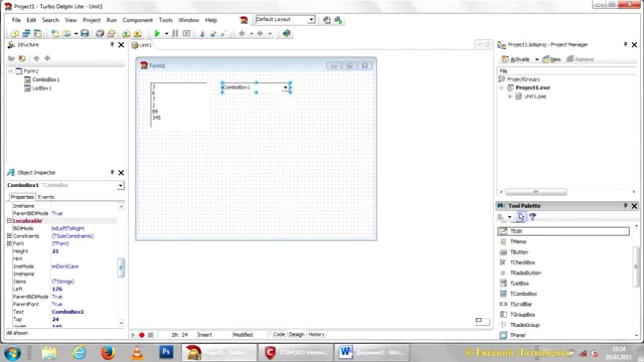644x362 pixels.
Task: Click the Activate button in Project Manager
Action: tap(516, 59)
